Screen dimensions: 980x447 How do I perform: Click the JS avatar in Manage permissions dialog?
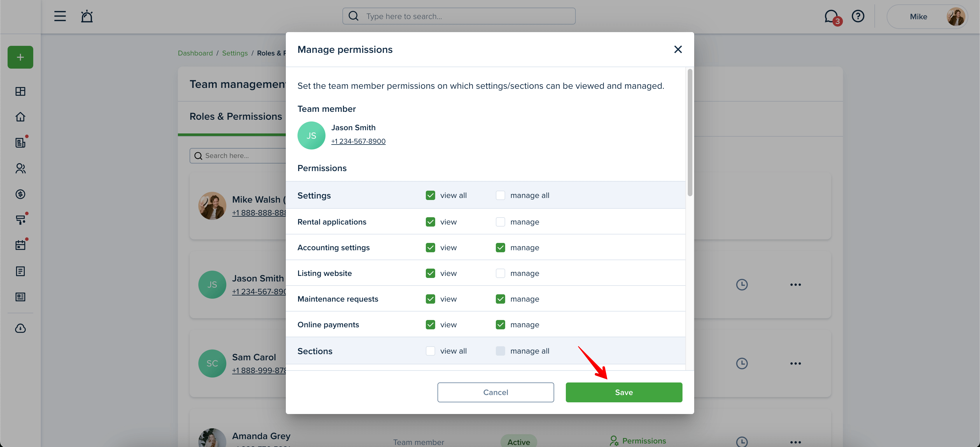(x=311, y=135)
